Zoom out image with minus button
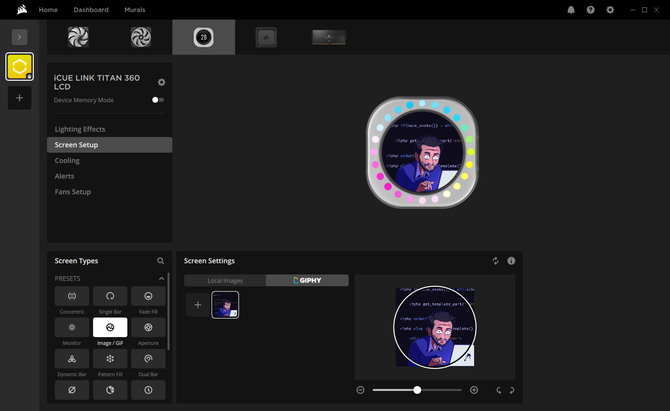670x411 pixels. [360, 390]
